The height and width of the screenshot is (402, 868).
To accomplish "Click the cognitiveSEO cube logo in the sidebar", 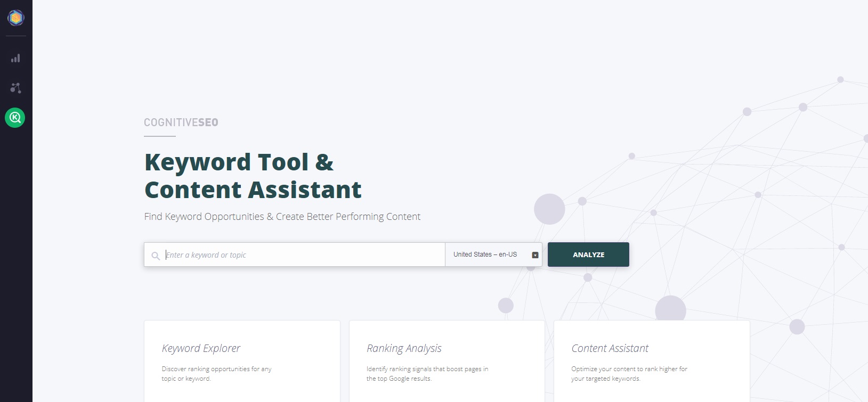I will click(x=16, y=18).
